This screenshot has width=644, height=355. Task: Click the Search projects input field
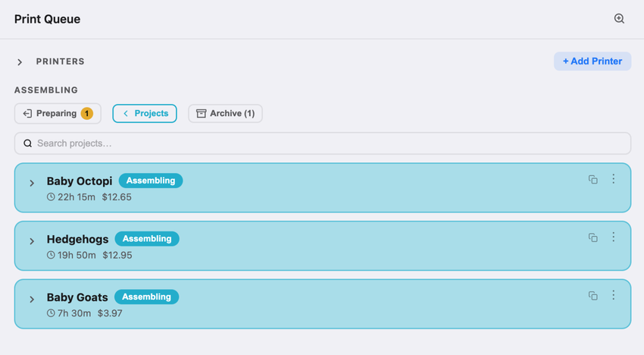323,143
